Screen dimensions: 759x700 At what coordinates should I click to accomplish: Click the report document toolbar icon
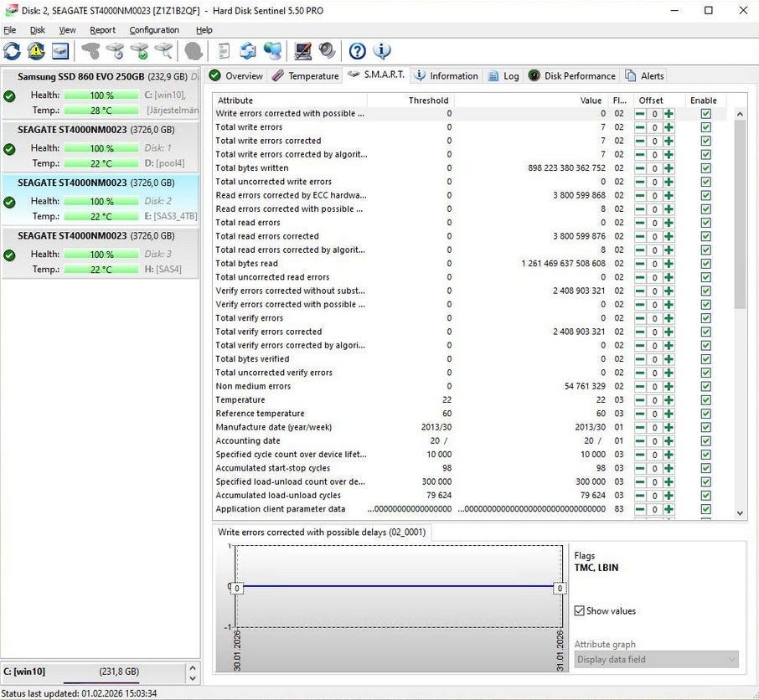click(224, 51)
